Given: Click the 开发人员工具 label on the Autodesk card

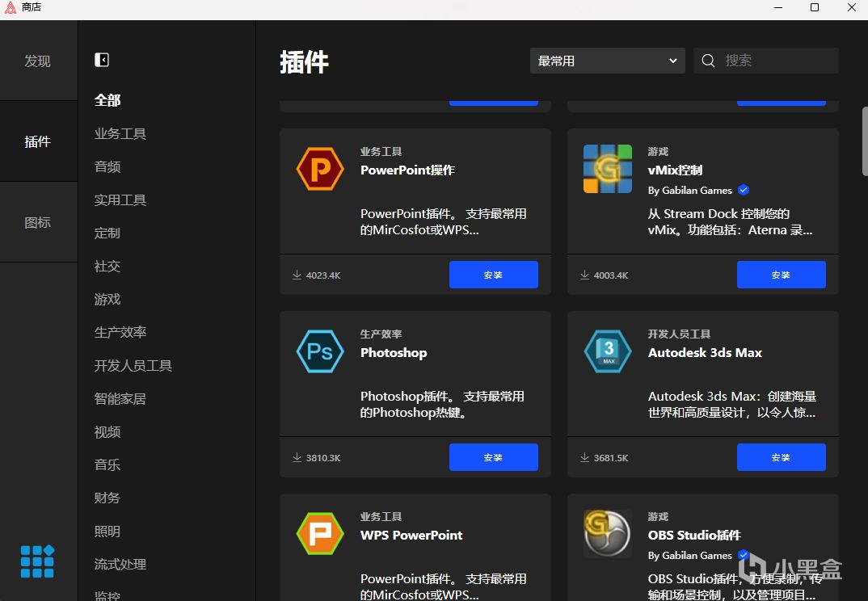Looking at the screenshot, I should pos(679,334).
